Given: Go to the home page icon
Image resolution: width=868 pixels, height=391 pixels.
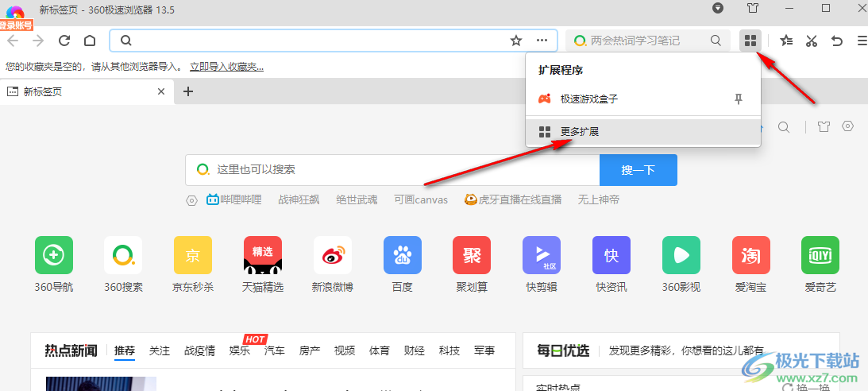Looking at the screenshot, I should pos(90,41).
